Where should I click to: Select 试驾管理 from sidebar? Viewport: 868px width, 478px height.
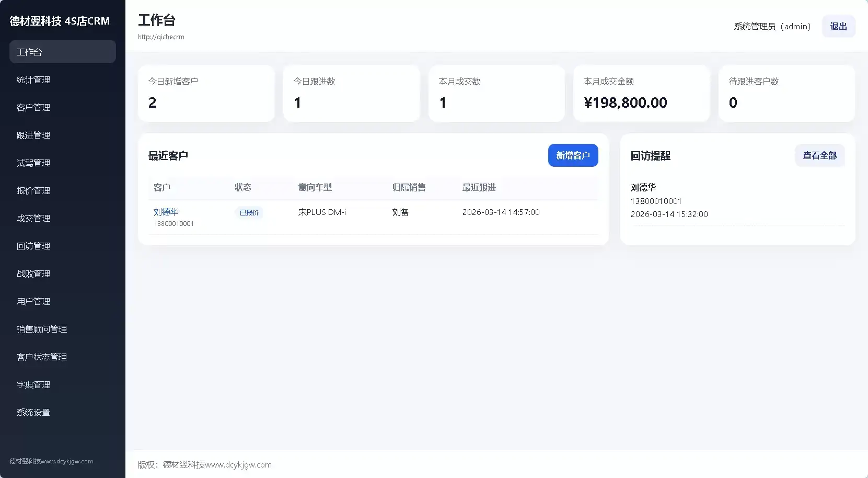[33, 163]
